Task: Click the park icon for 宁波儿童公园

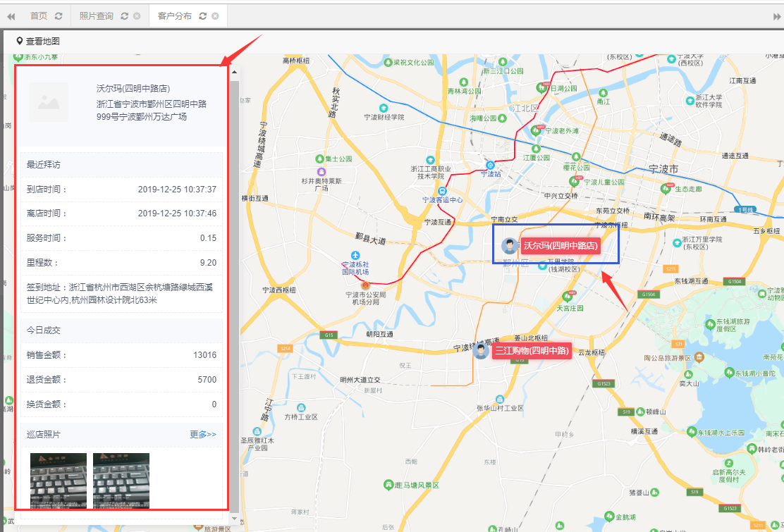Action: (574, 181)
